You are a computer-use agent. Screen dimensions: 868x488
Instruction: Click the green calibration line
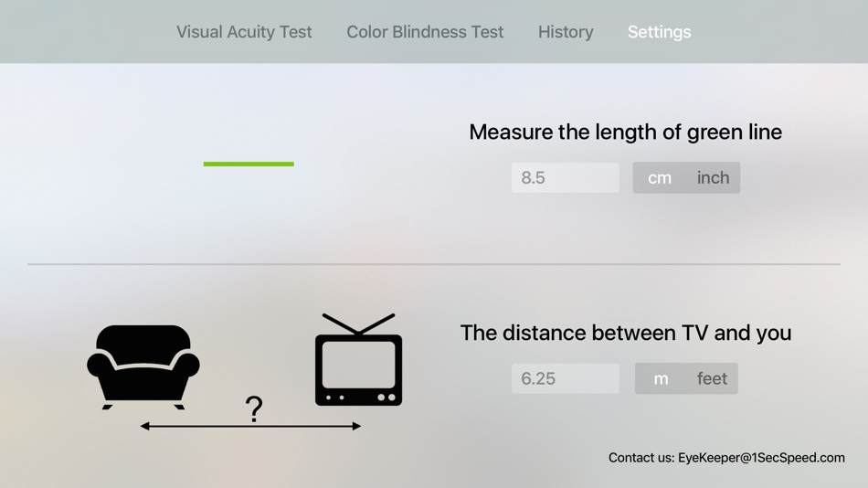[249, 164]
